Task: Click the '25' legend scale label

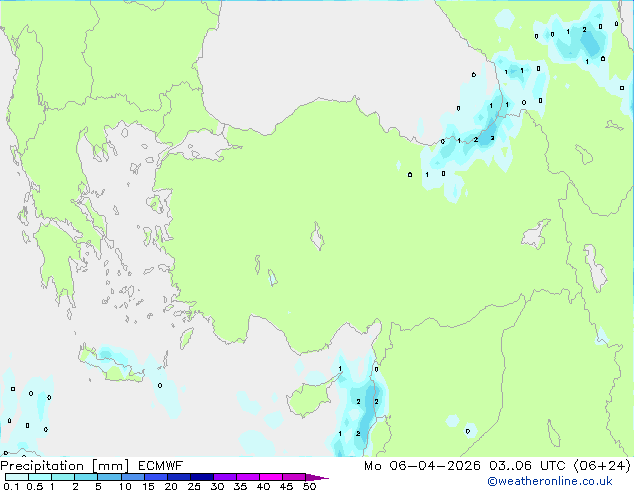Action: [x=194, y=486]
